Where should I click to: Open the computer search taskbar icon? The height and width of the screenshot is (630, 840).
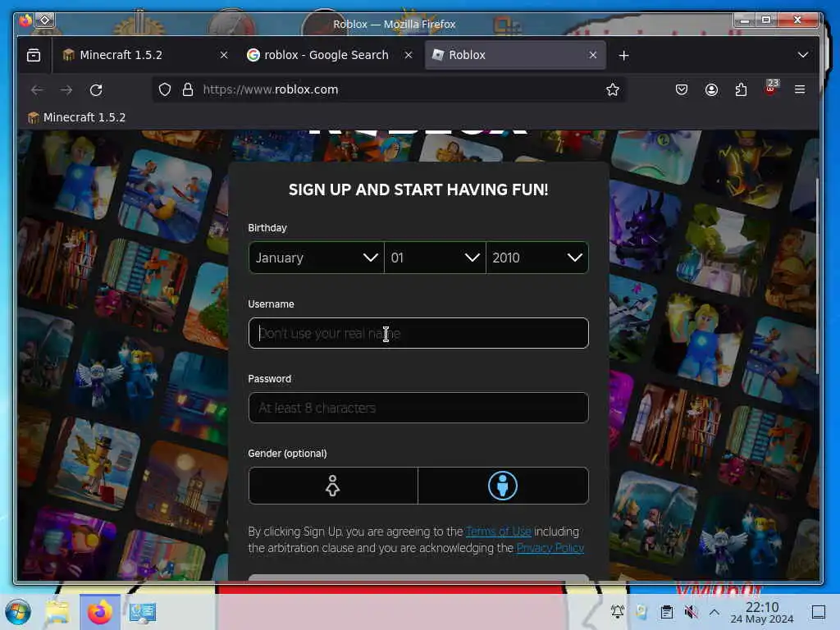[143, 612]
